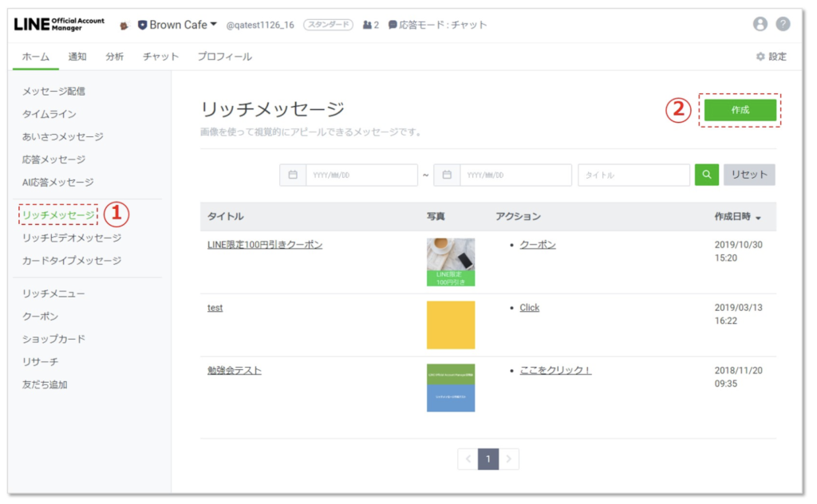Expand the Brown Cafe account dropdown
817x504 pixels.
tap(213, 25)
